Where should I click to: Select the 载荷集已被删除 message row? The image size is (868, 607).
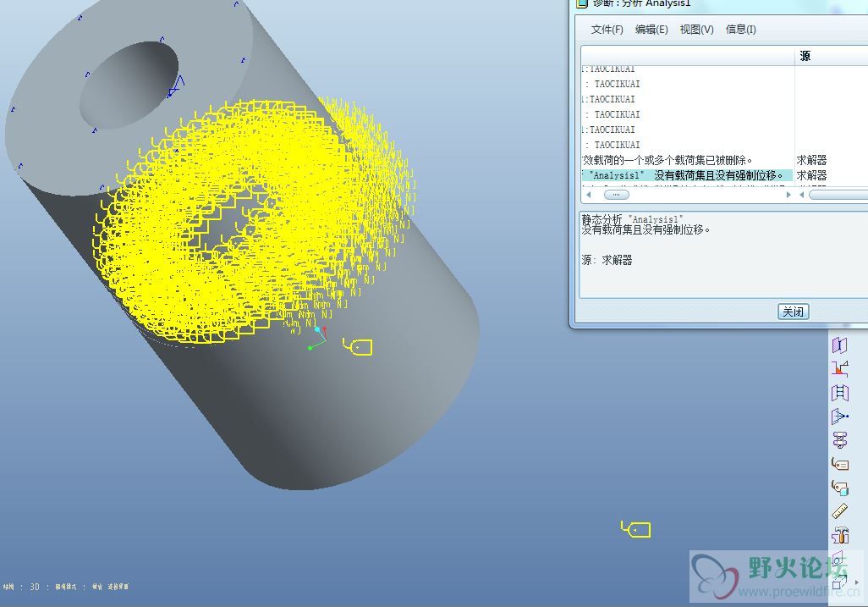(688, 160)
